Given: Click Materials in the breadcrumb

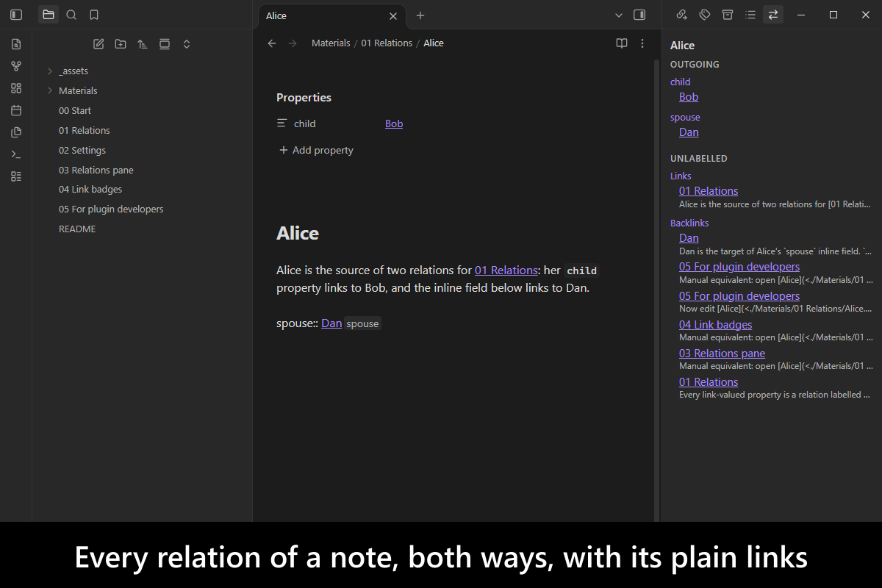Looking at the screenshot, I should click(331, 43).
